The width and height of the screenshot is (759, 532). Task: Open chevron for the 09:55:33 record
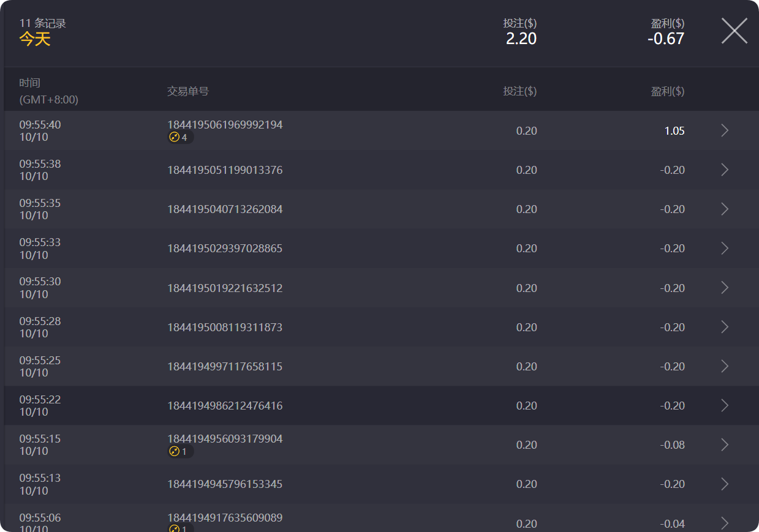click(725, 248)
